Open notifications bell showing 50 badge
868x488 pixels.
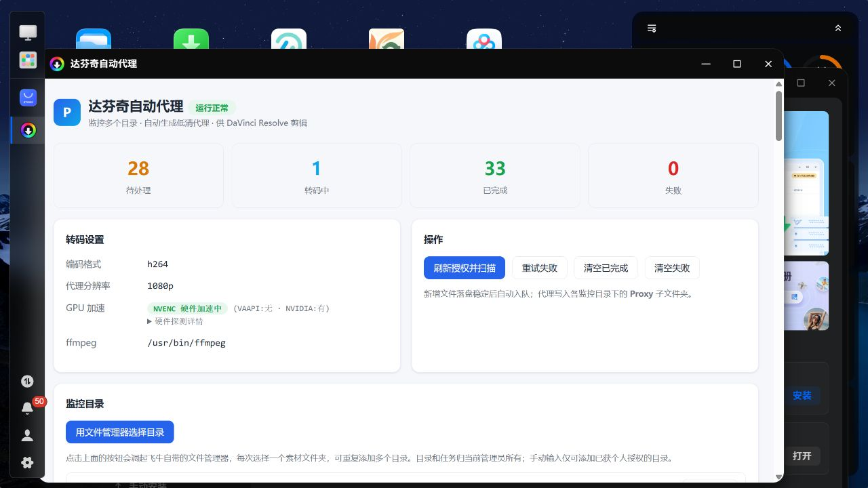28,408
